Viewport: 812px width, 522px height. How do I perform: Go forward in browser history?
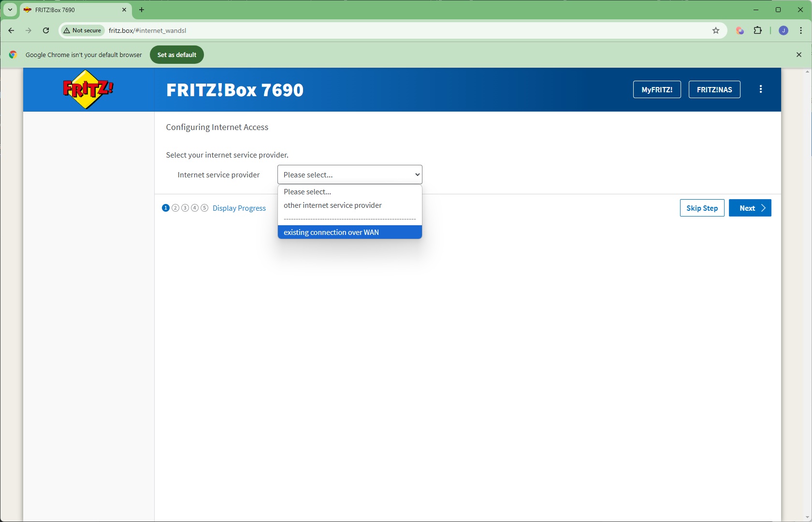point(29,30)
